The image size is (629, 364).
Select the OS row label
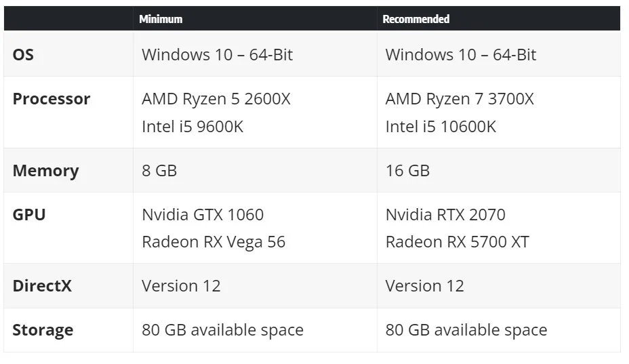(x=23, y=55)
